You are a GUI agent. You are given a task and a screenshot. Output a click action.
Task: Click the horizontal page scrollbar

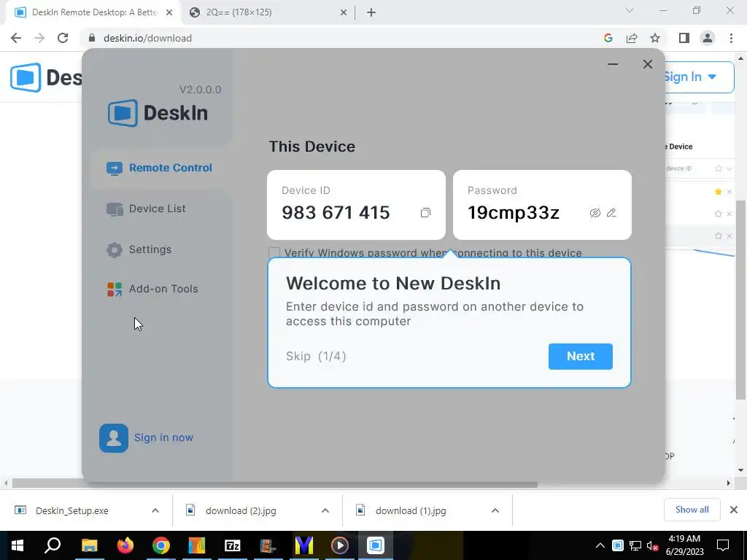(x=275, y=484)
